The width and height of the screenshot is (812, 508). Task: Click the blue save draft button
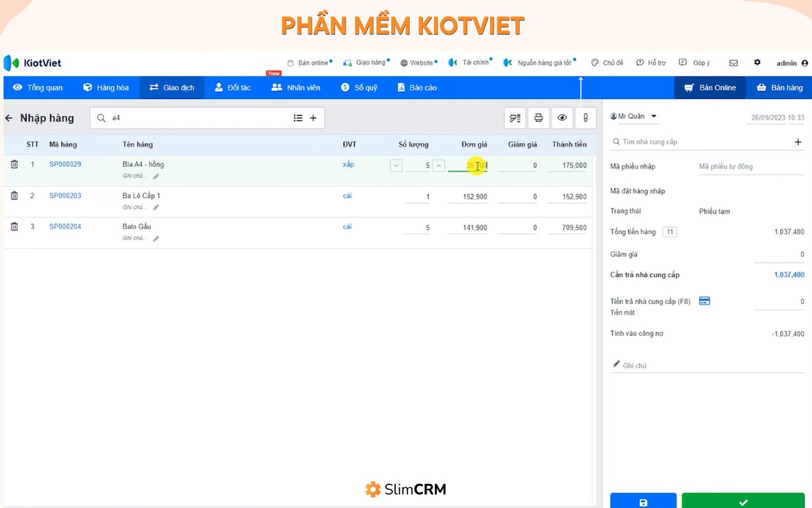click(x=643, y=501)
